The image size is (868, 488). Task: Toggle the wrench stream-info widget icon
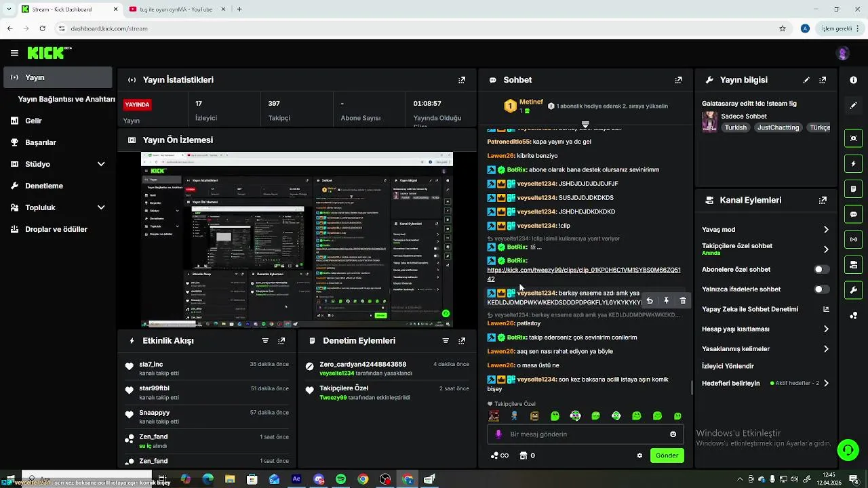click(x=853, y=290)
